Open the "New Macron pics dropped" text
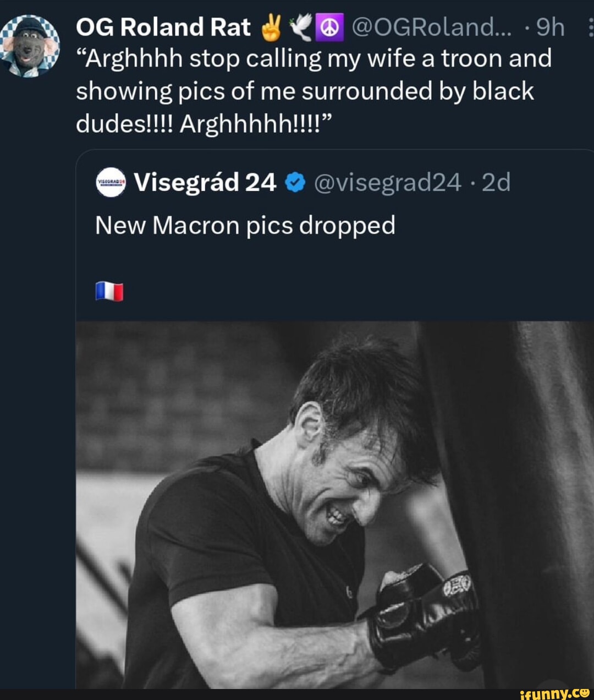 tap(245, 226)
